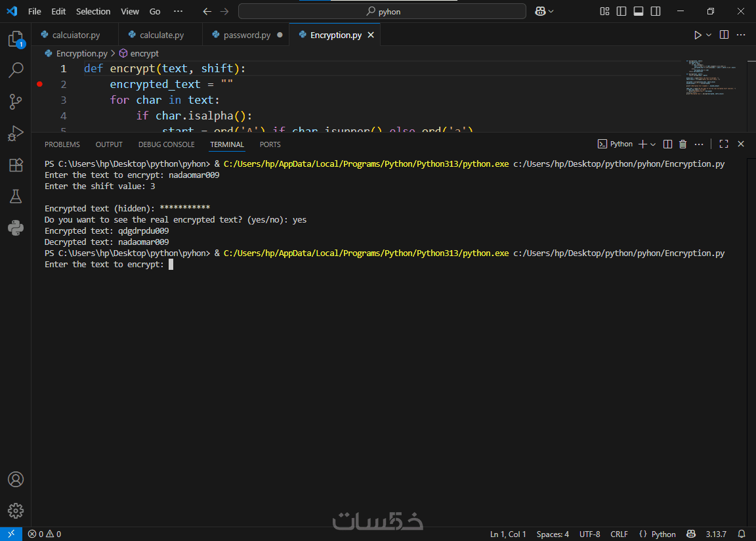Screen dimensions: 756x541
Task: Open the Source Control view
Action: 16,101
